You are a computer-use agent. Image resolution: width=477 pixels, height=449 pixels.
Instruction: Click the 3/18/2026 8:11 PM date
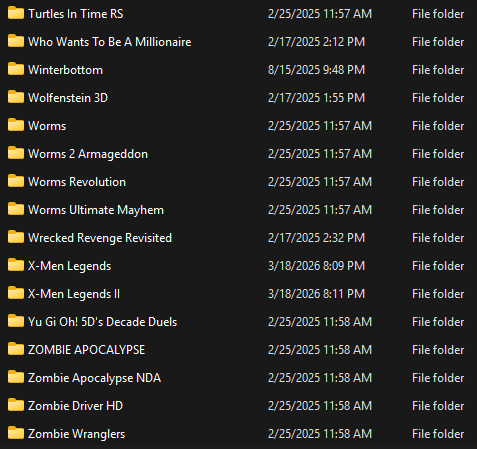(x=316, y=294)
